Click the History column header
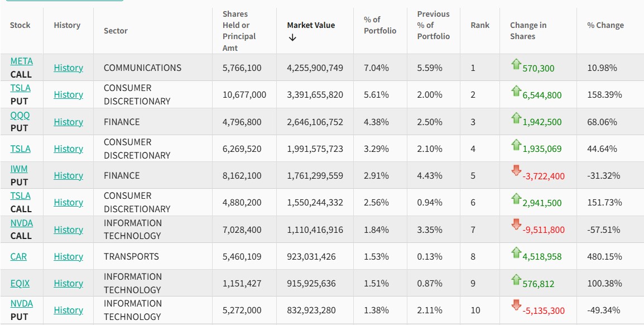 (67, 25)
